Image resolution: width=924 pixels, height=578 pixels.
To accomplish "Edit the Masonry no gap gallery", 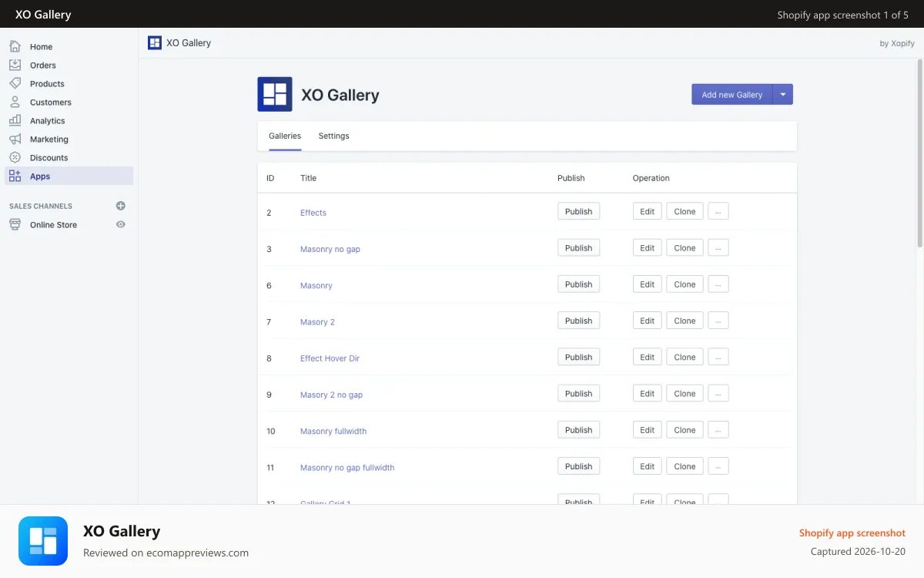I will click(x=647, y=247).
